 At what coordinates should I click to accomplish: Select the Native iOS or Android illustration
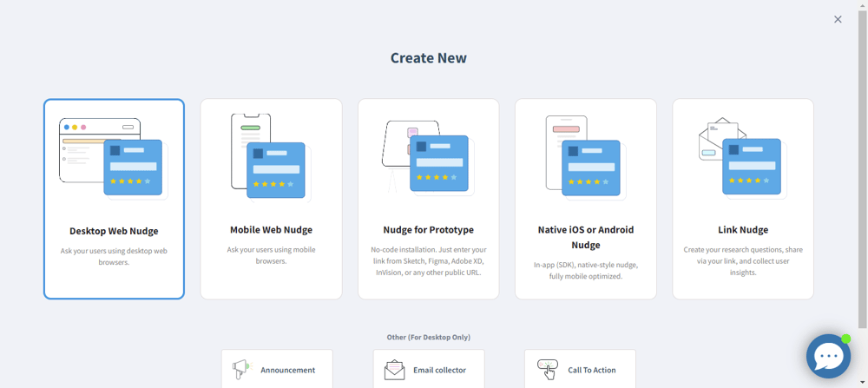coord(586,157)
